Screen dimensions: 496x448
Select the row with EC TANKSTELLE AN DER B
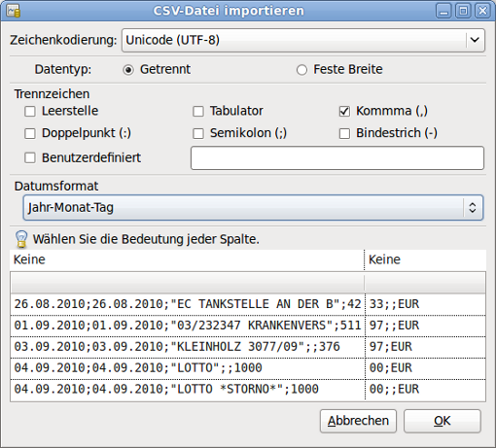[248, 304]
